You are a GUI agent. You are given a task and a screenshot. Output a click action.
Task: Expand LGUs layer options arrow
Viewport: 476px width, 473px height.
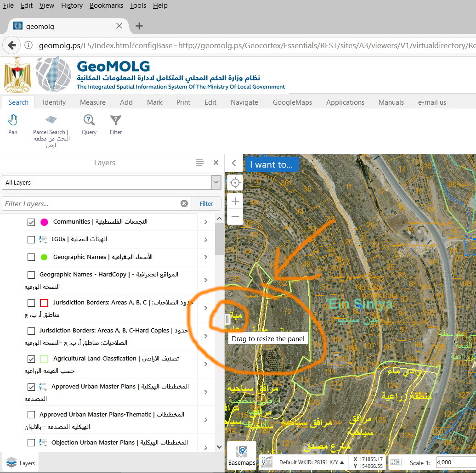206,240
